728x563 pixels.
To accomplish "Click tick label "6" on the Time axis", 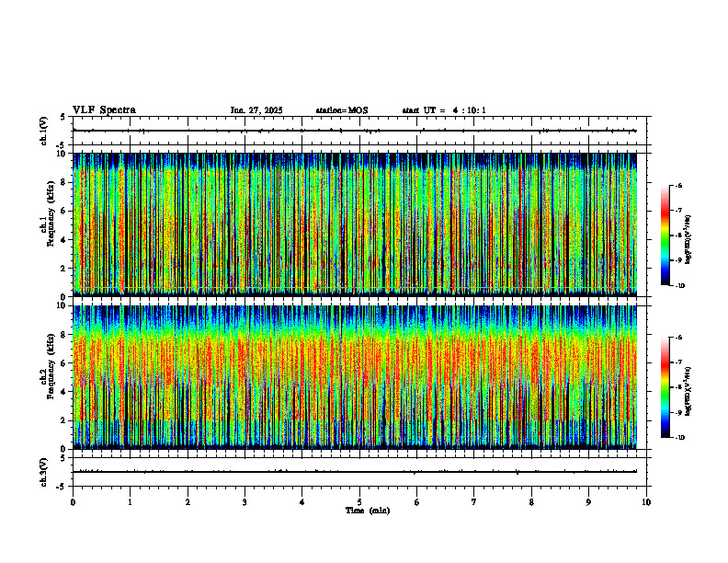I will click(417, 502).
